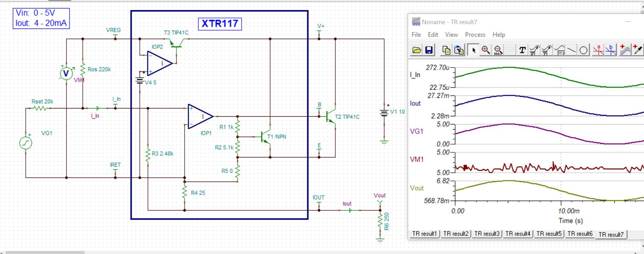Viewport: 644px width, 254px height.
Task: Select the I_In current arrow on the schematic
Action: 98,108
